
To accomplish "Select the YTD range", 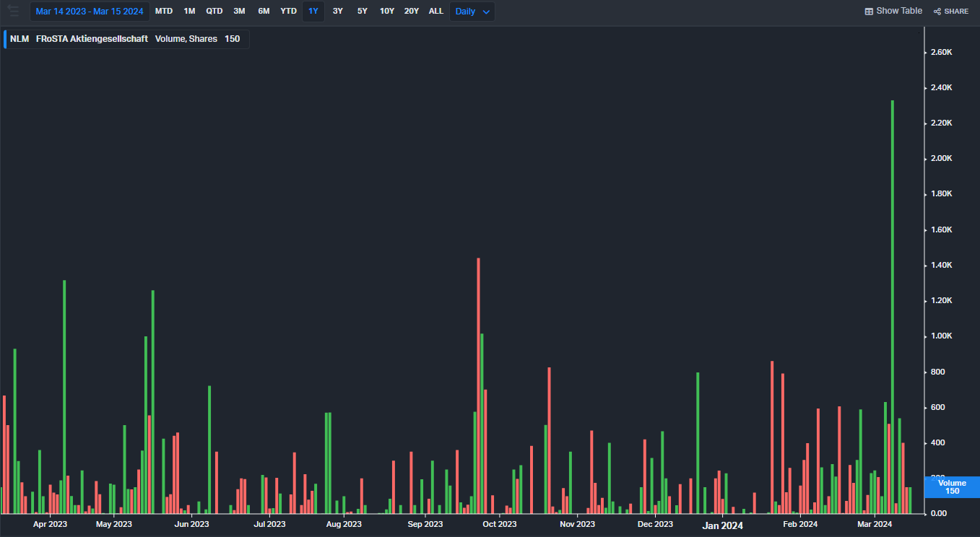I will 288,12.
